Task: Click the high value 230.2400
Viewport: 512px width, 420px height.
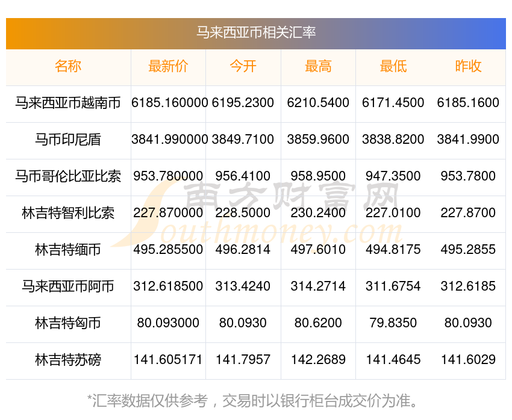Action: (x=318, y=213)
